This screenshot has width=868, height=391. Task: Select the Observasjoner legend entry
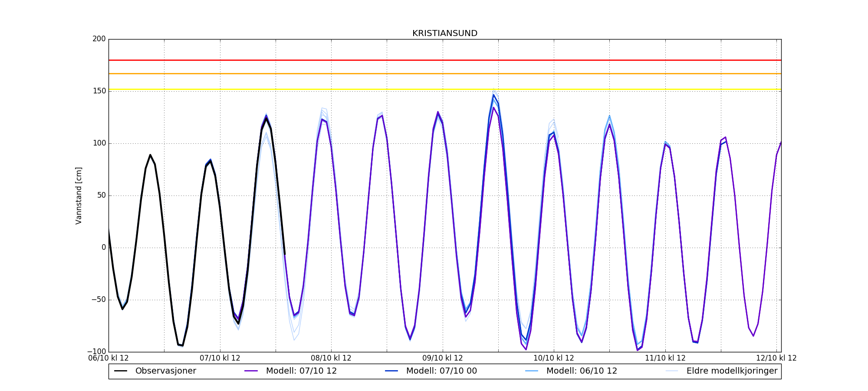point(165,371)
